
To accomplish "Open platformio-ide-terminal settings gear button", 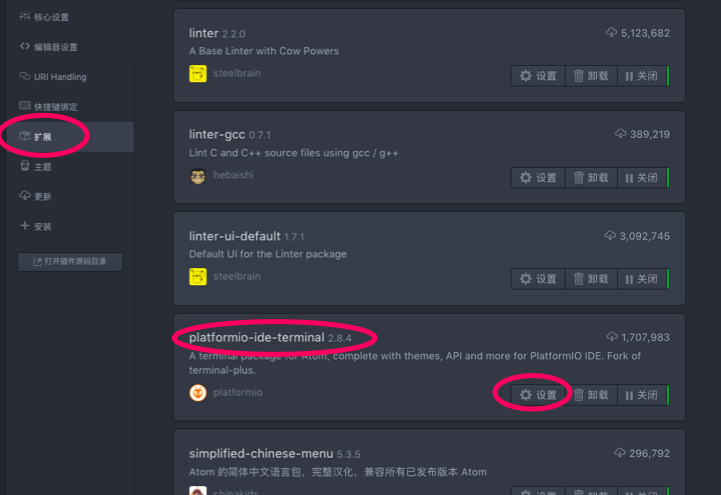I will [538, 395].
